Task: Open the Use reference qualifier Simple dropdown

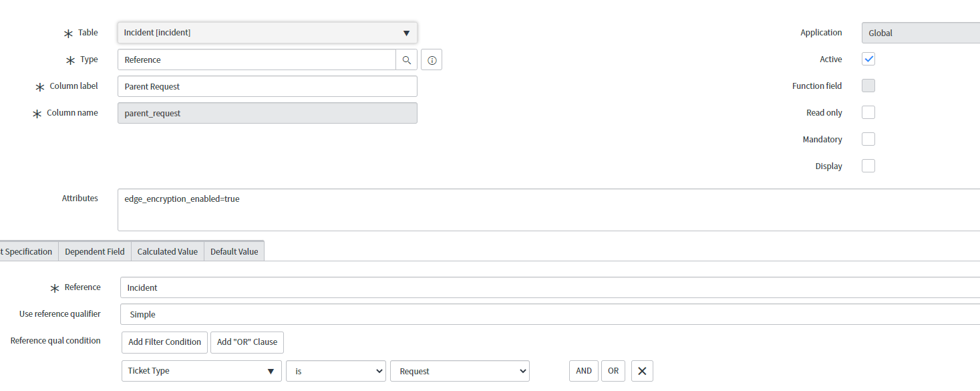Action: 550,314
